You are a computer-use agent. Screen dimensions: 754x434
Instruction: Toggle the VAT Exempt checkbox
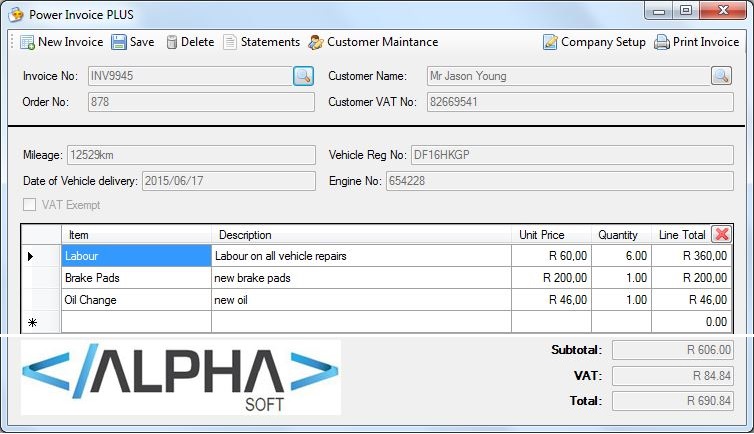(x=29, y=205)
